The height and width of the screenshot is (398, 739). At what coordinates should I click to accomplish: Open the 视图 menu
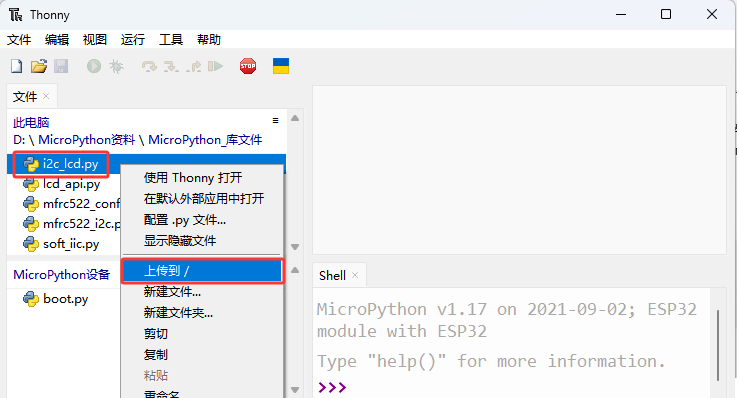(x=95, y=40)
